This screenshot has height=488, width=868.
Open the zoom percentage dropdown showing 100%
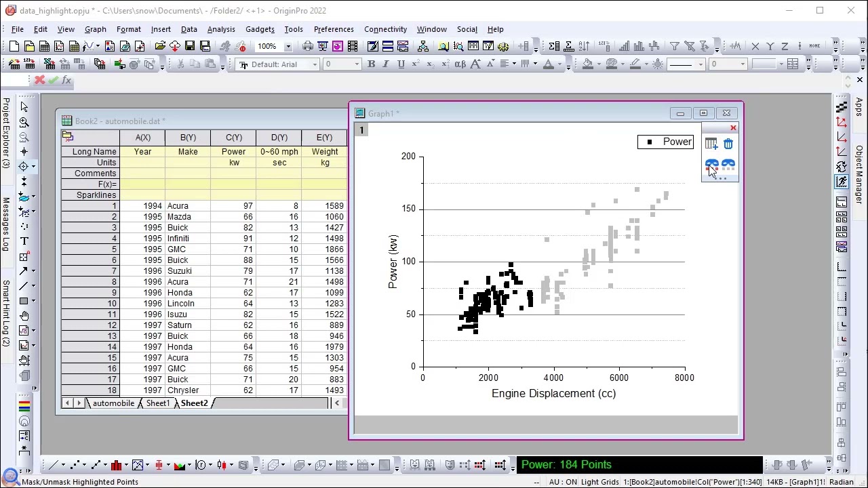pos(288,46)
